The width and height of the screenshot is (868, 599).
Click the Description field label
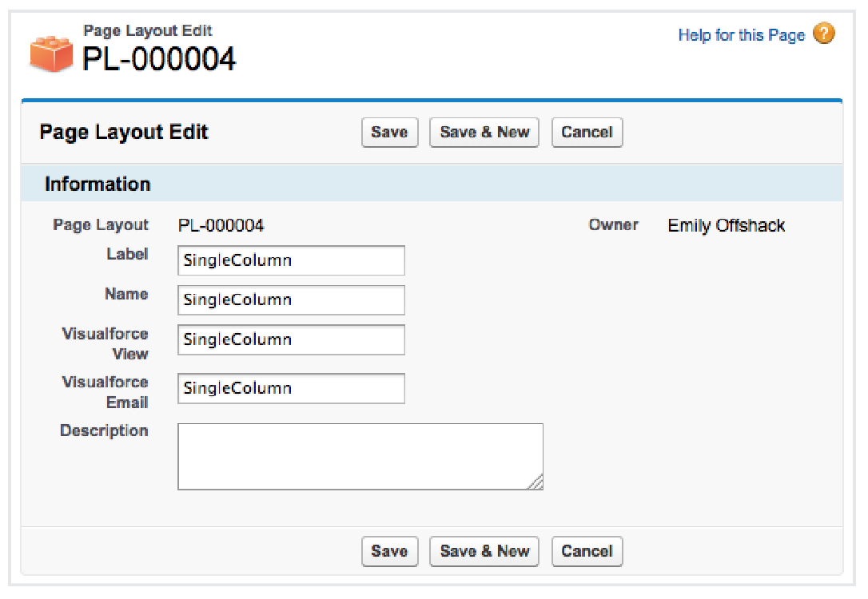click(x=104, y=431)
